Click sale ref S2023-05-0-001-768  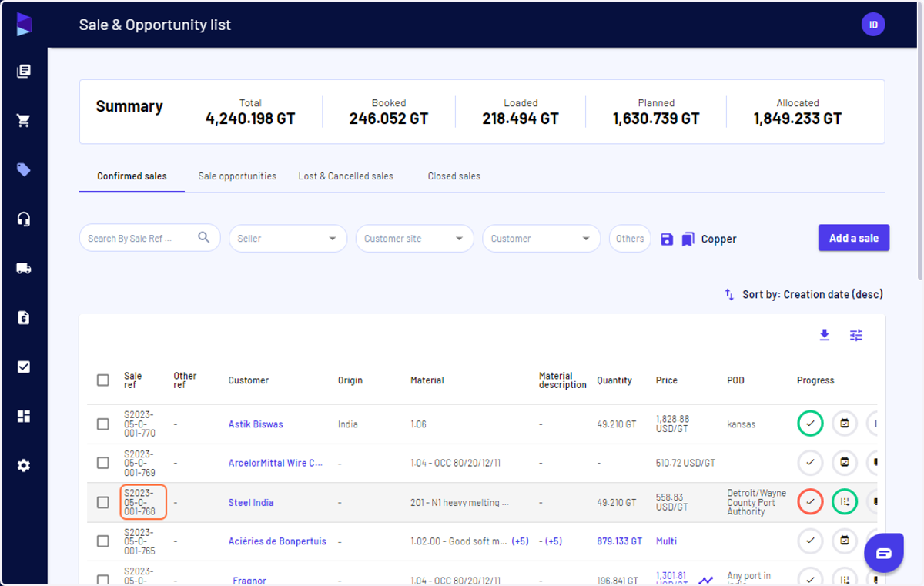coord(142,502)
